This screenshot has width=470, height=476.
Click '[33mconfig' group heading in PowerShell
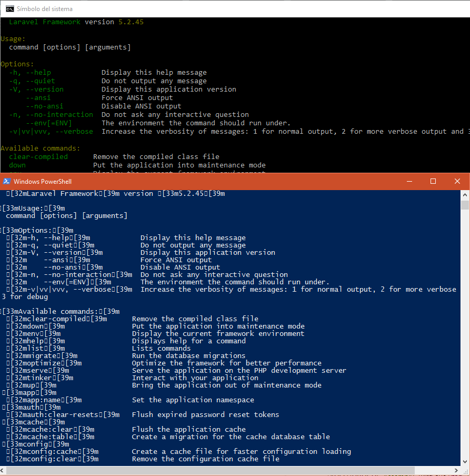click(x=36, y=444)
